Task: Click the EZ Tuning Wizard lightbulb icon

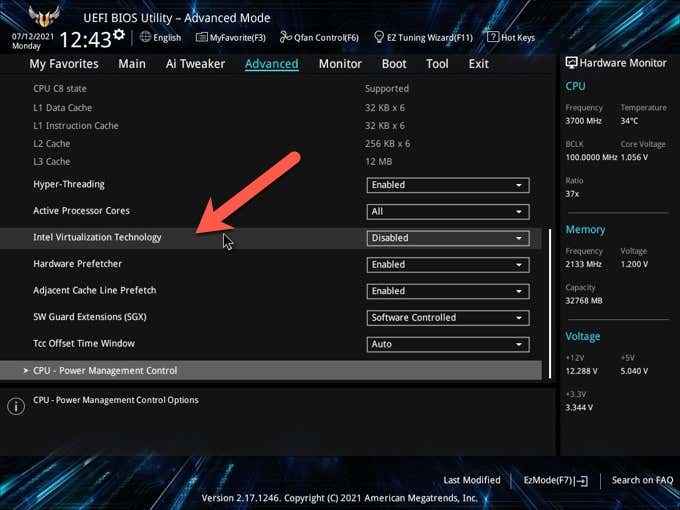Action: 379,37
